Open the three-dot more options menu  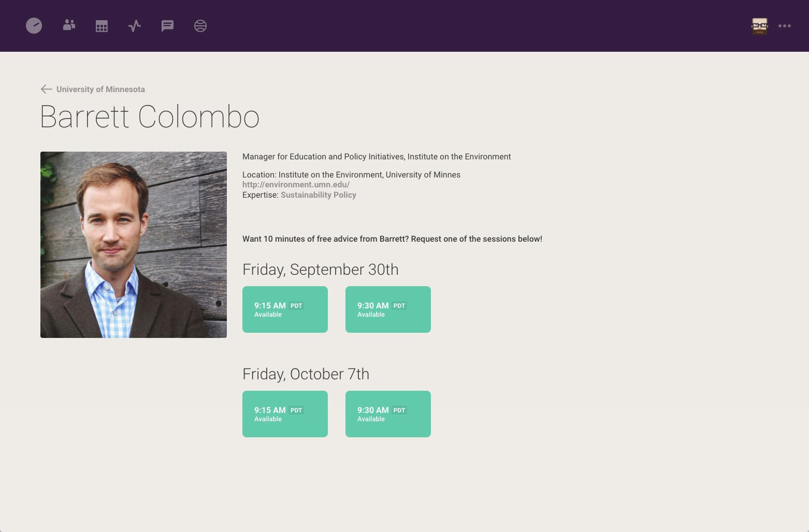(x=785, y=26)
